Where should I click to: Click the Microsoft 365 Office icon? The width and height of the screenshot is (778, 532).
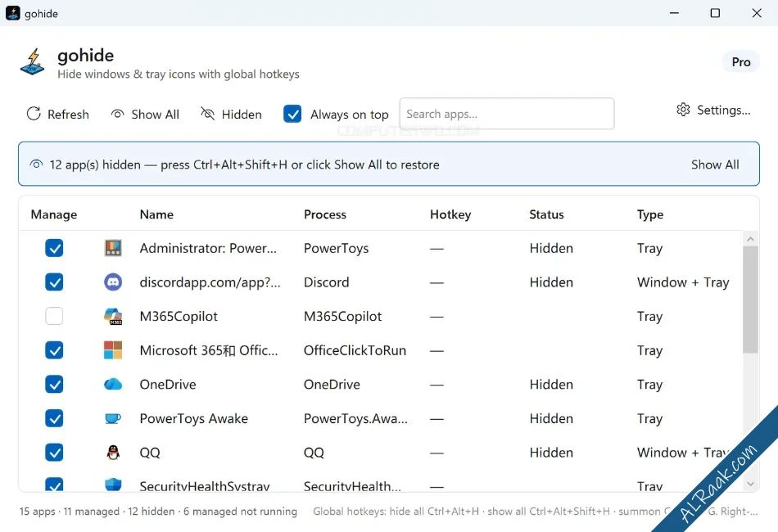113,350
